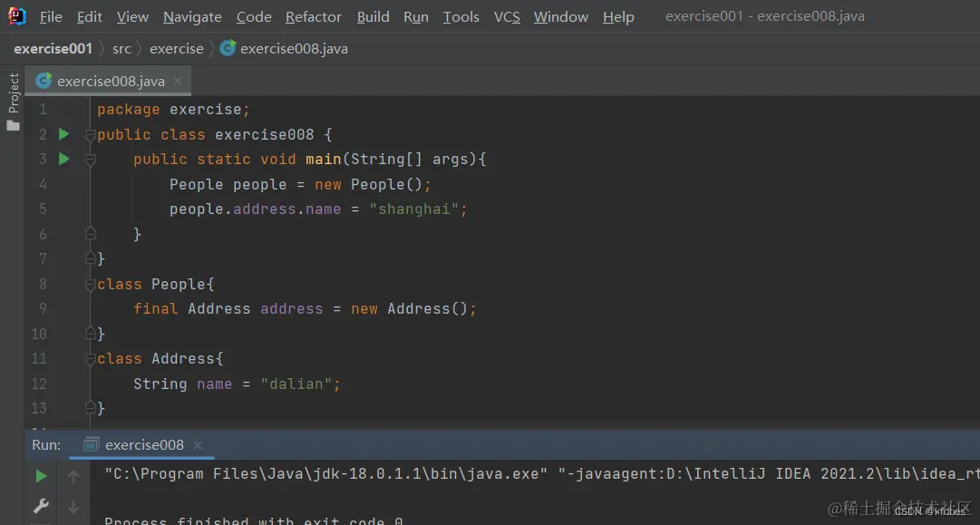980x525 pixels.
Task: Open the Run menu
Action: pyautogui.click(x=416, y=17)
